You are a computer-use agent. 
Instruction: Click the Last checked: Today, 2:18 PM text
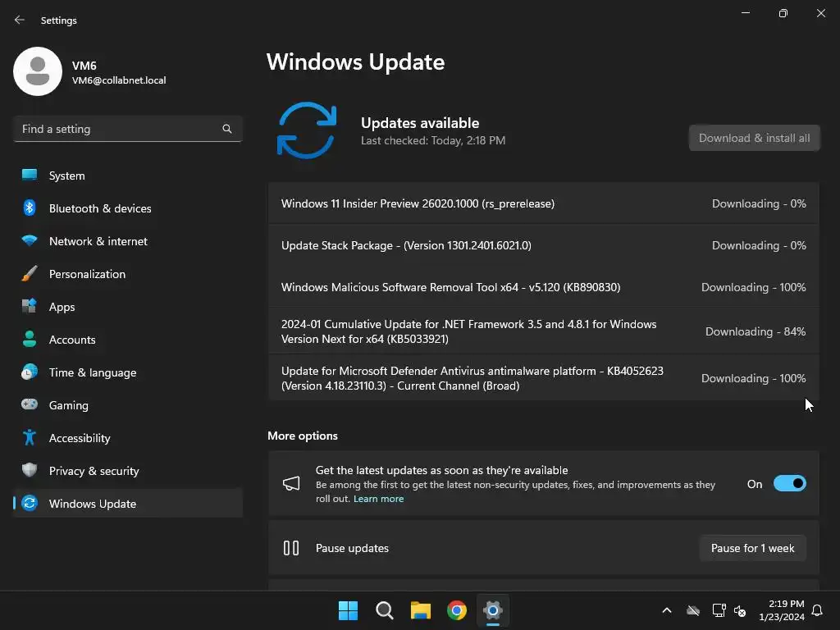pyautogui.click(x=433, y=140)
